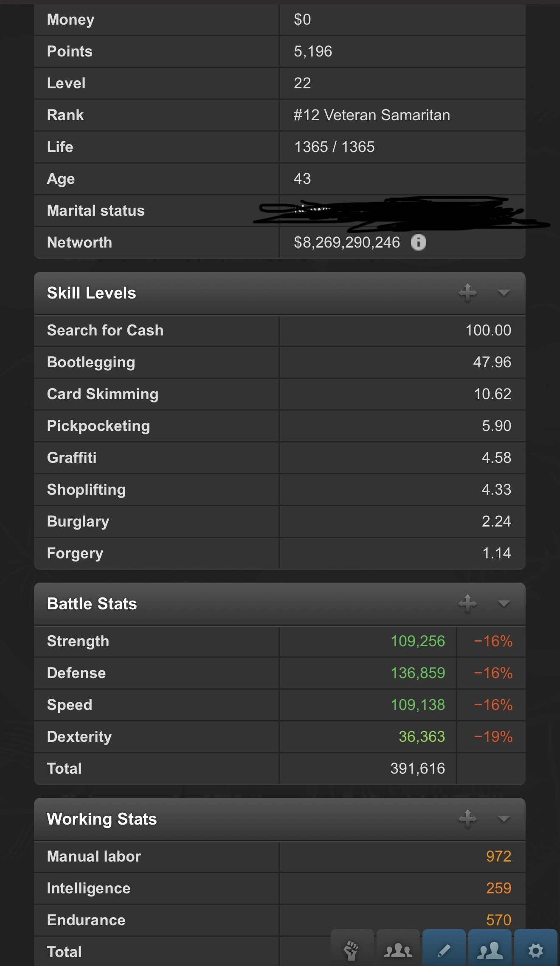Click the move handle on Working Stats
560x966 pixels.
pos(467,819)
